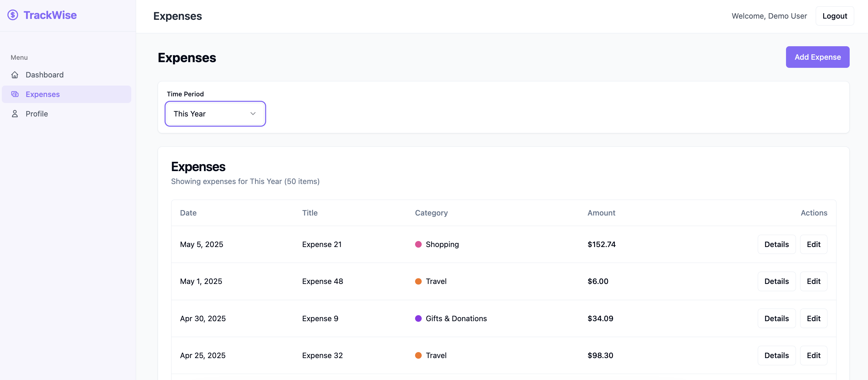Open Details for Expense 9
Image resolution: width=868 pixels, height=380 pixels.
(x=776, y=318)
